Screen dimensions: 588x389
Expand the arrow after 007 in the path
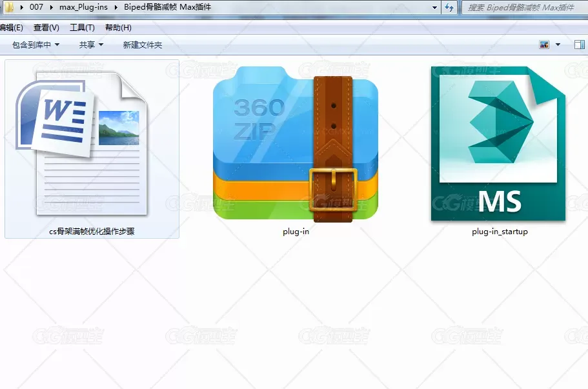(x=52, y=7)
